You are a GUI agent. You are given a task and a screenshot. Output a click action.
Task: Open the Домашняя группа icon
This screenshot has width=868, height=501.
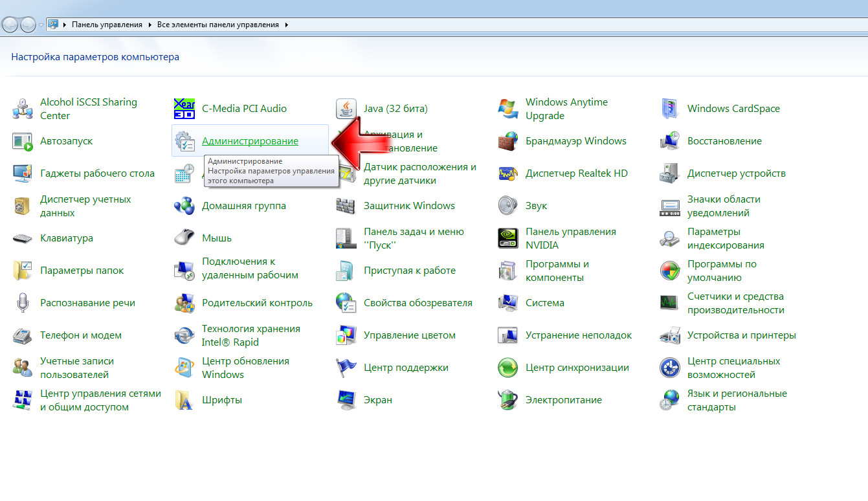pos(184,206)
